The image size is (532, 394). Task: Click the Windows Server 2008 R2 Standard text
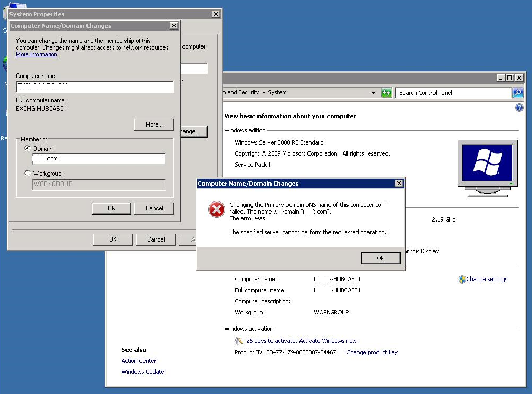tap(279, 142)
